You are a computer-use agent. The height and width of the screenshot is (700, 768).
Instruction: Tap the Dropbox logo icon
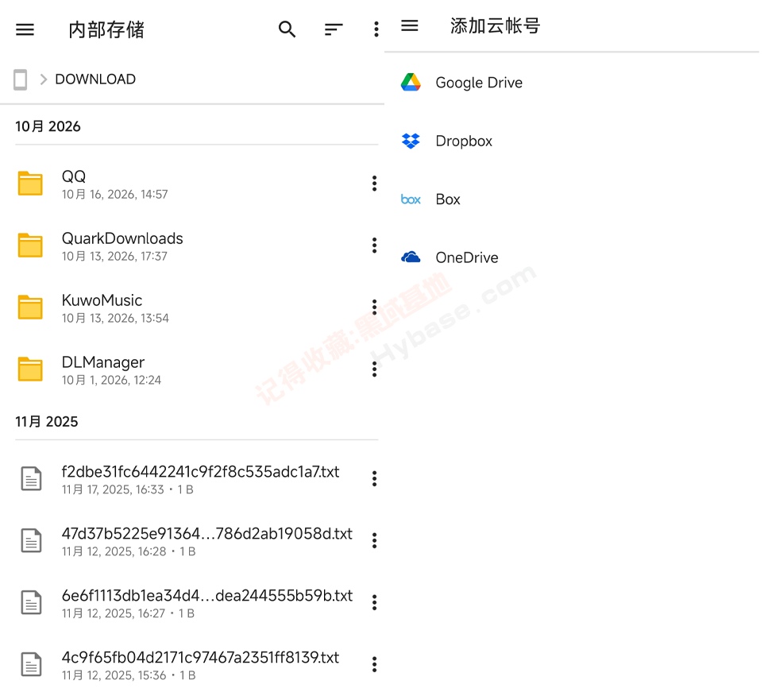pyautogui.click(x=411, y=141)
